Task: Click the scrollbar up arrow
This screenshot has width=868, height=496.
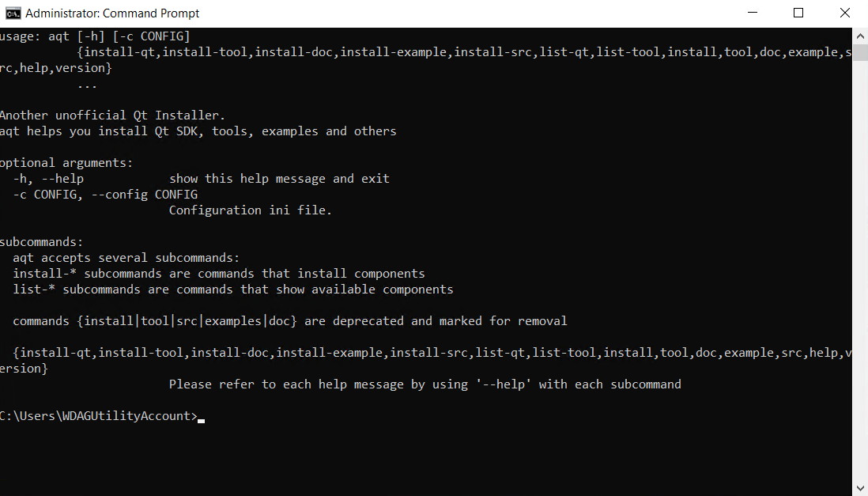Action: [860, 34]
